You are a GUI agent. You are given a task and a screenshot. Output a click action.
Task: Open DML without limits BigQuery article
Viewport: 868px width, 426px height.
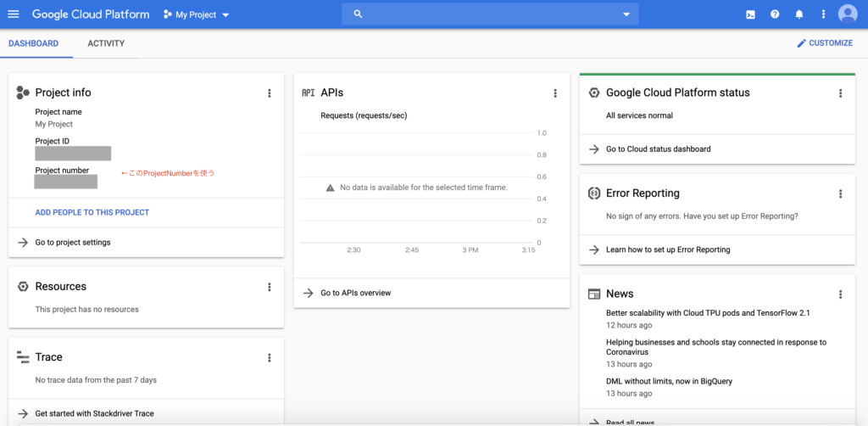click(670, 381)
